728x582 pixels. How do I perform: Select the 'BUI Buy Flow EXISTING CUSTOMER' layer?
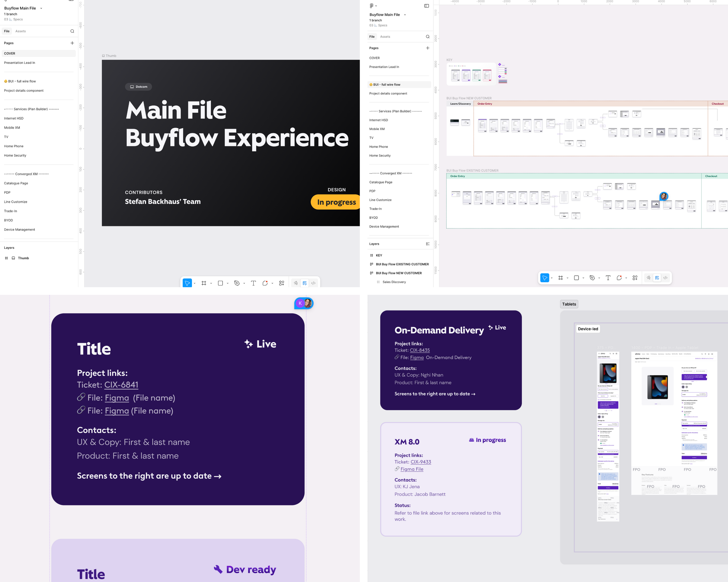(402, 264)
